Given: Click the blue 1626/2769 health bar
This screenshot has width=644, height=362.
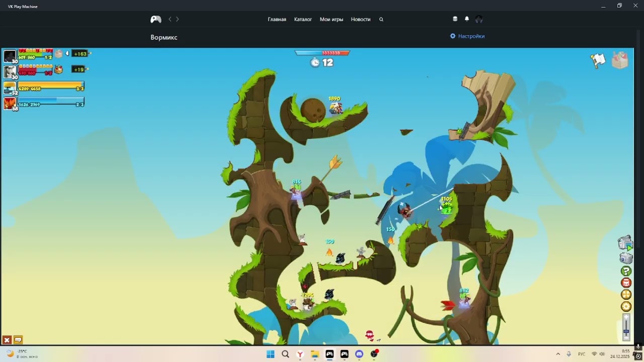Looking at the screenshot, I should pyautogui.click(x=51, y=102).
